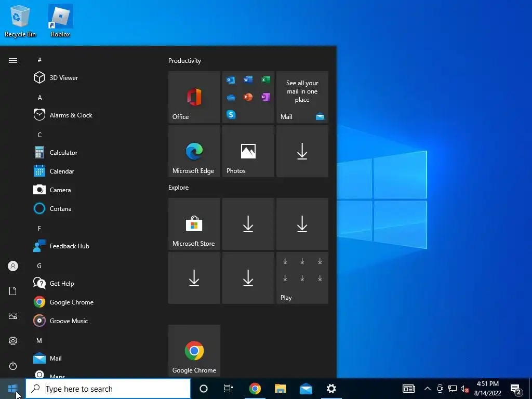Click the Power button in Start sidebar

[13, 366]
